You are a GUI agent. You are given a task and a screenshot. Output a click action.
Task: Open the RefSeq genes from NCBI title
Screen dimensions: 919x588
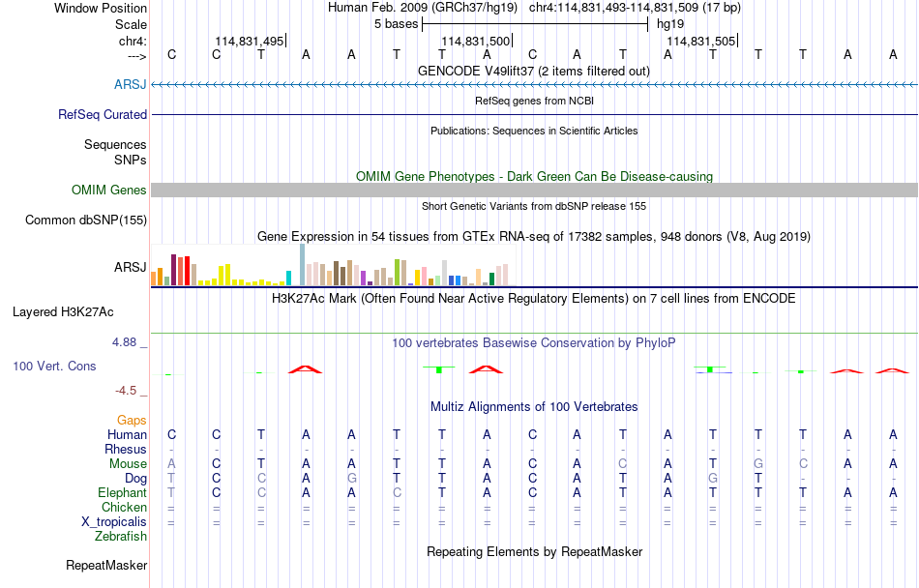[x=534, y=101]
